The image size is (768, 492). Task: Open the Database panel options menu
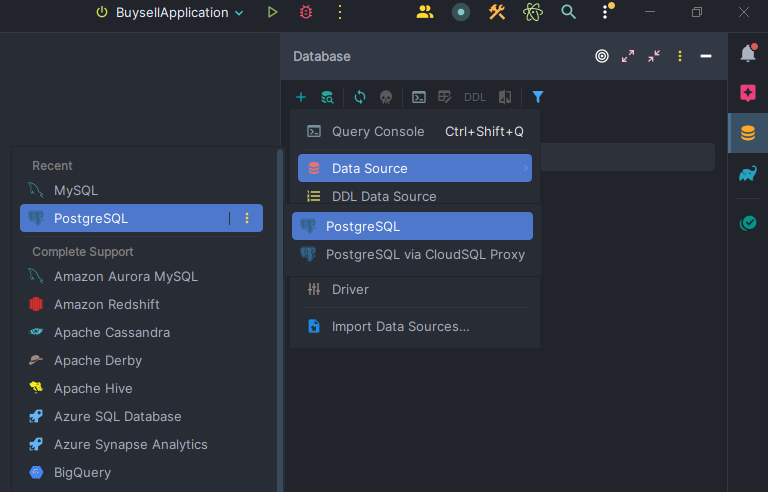(x=680, y=56)
